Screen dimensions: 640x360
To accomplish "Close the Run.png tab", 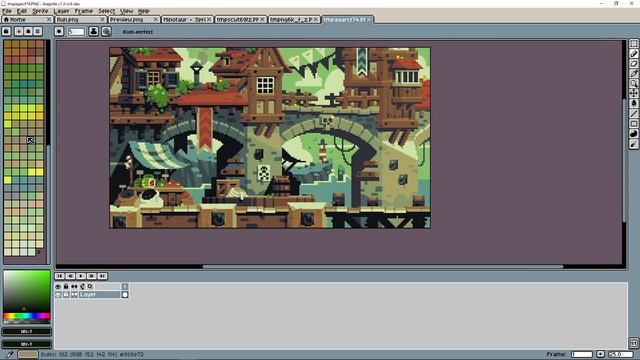I will (102, 20).
